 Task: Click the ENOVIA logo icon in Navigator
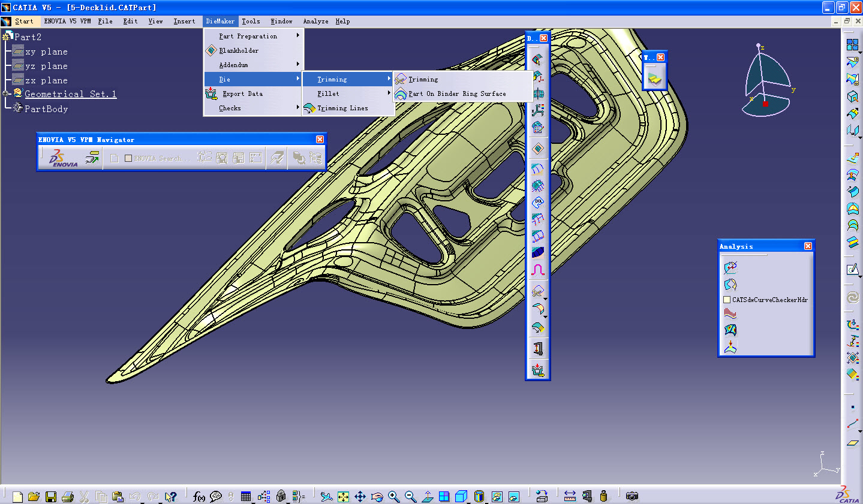(x=63, y=158)
